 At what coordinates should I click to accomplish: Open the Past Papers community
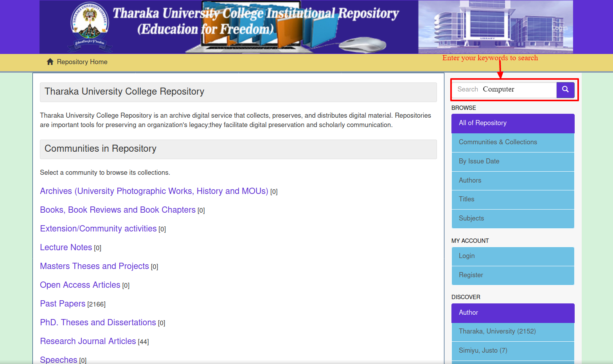[x=63, y=304]
